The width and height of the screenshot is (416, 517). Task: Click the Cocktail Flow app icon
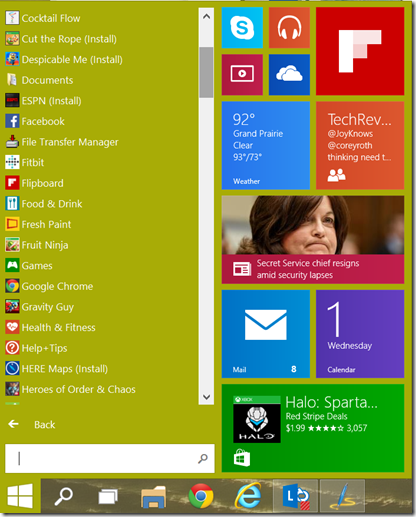[x=12, y=18]
